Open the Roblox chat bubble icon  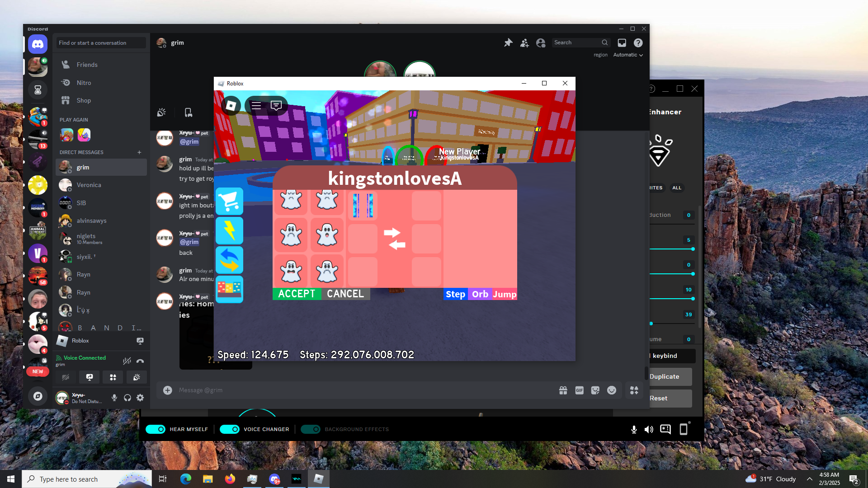276,105
